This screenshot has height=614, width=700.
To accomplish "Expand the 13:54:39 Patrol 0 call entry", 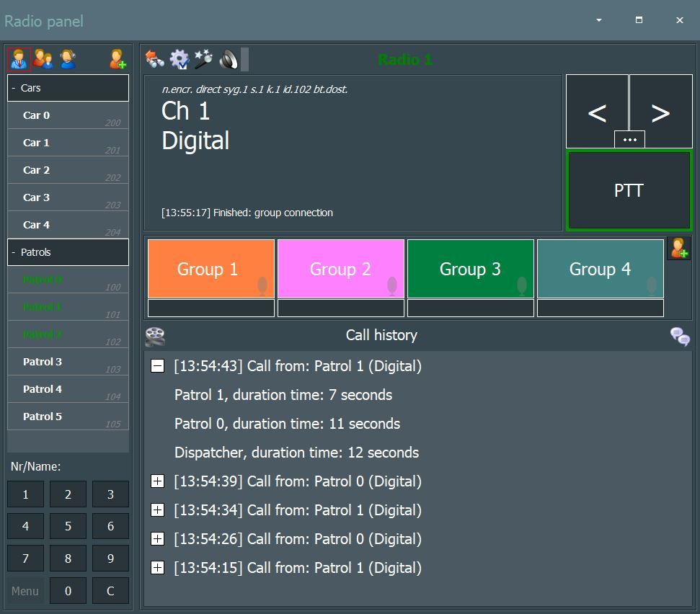I will point(157,481).
